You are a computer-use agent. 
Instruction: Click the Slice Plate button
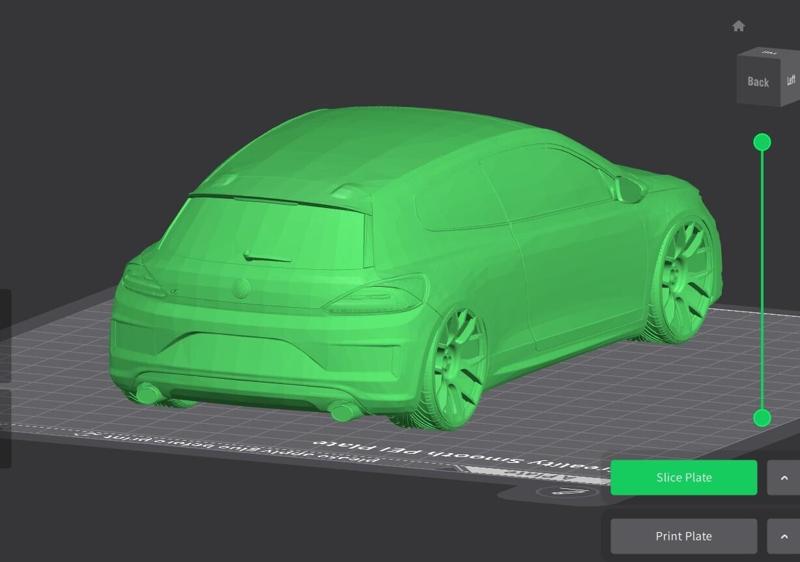tap(684, 477)
